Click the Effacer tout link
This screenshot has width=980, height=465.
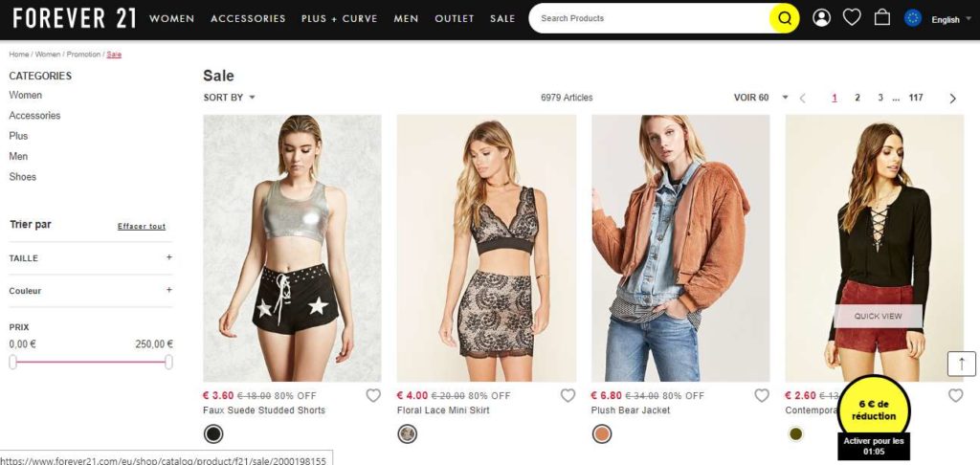142,227
